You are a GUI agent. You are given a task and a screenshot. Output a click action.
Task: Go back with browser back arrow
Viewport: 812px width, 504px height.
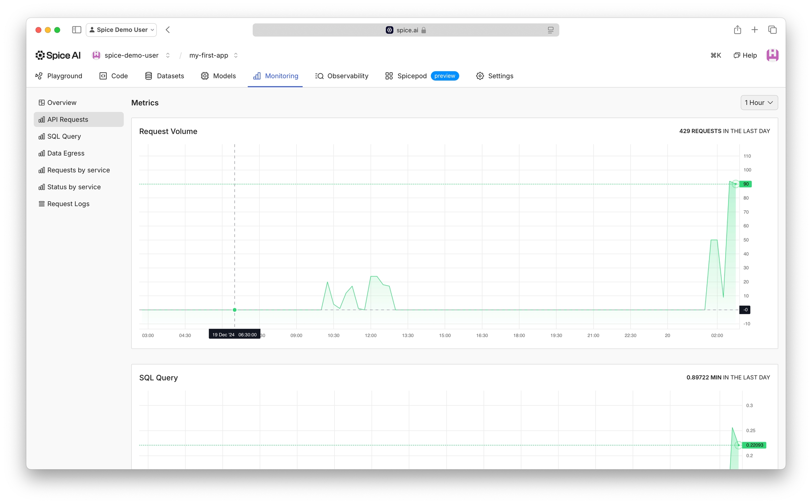(168, 30)
